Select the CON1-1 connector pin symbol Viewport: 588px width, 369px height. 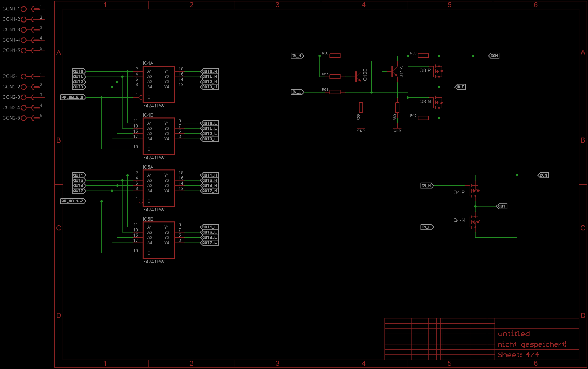click(x=33, y=9)
